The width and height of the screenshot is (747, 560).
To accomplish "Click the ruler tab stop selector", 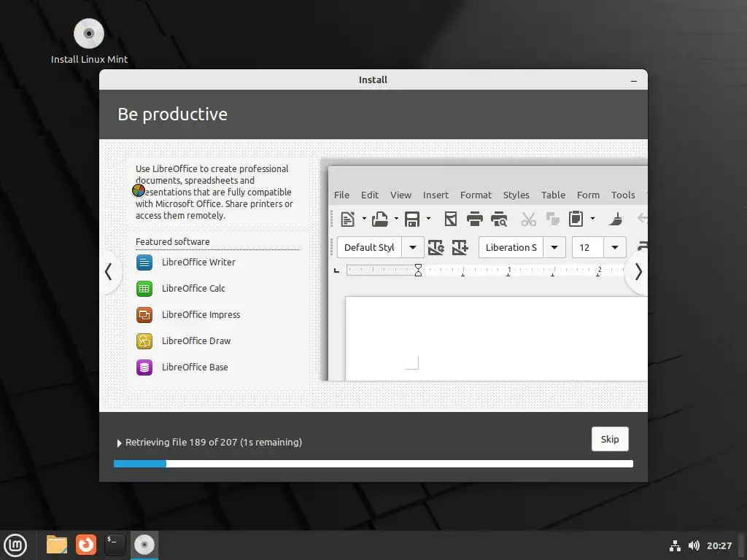I will click(x=337, y=271).
